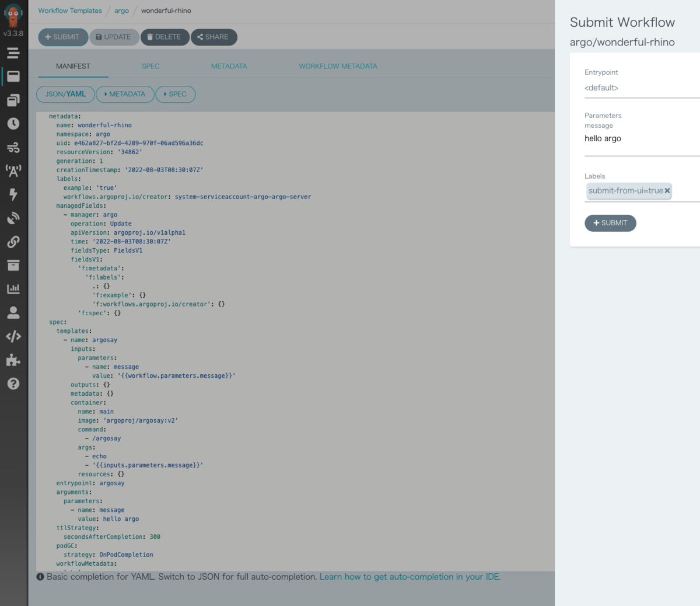
Task: Click the '- /argosay' command line
Action: 103,438
